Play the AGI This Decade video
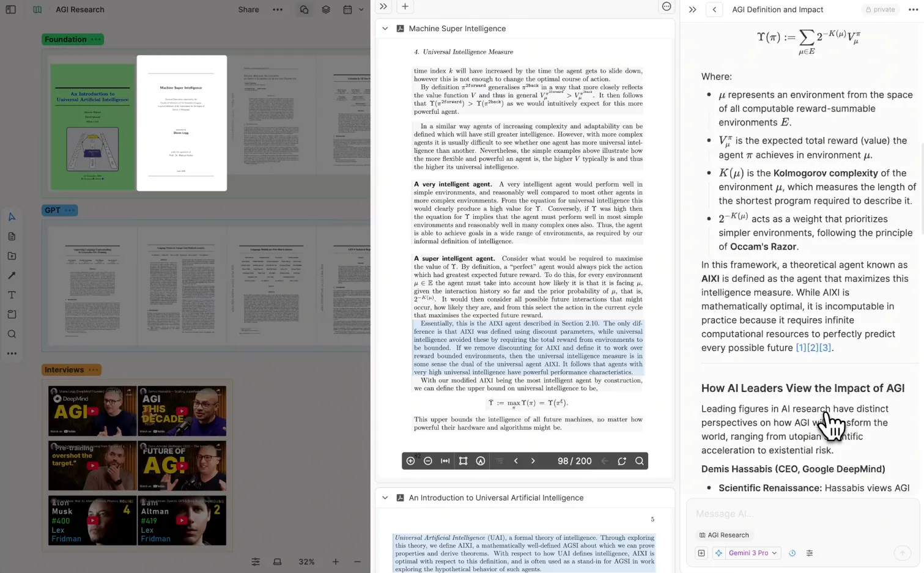The width and height of the screenshot is (924, 573). [182, 411]
